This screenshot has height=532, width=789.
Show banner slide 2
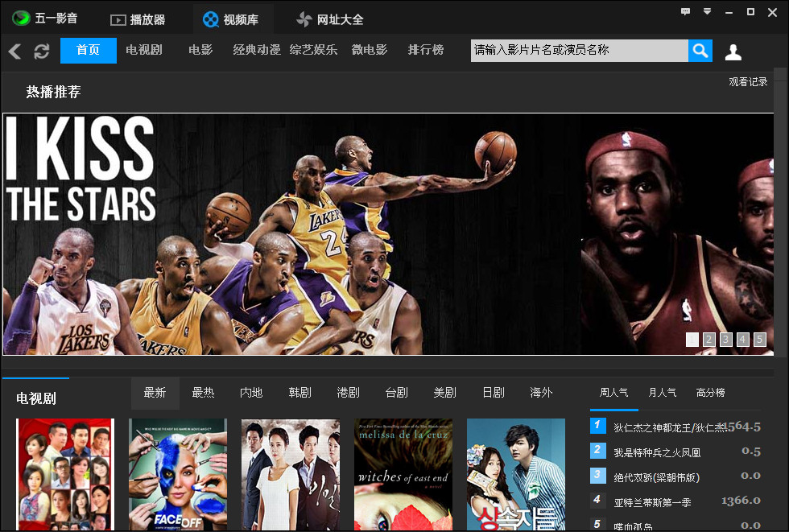click(709, 340)
